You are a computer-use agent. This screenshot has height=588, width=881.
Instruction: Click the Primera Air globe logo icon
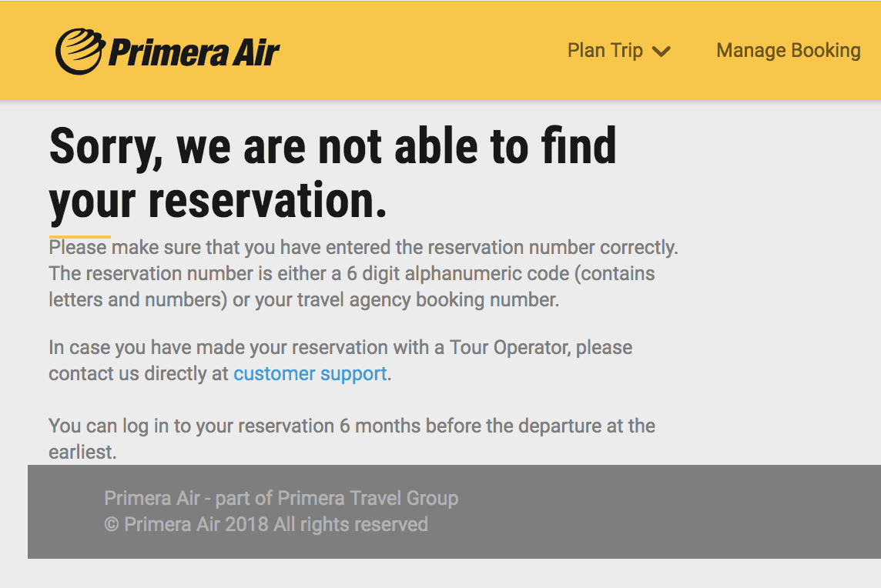click(x=80, y=51)
